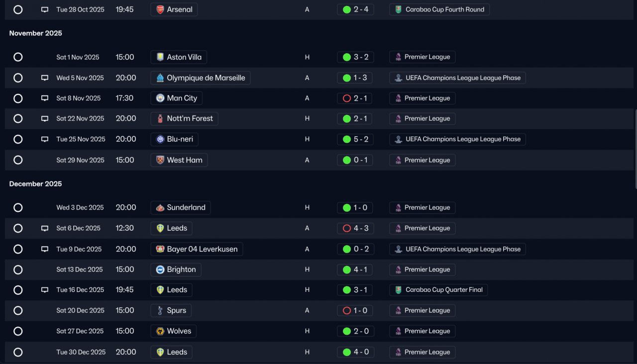Select the radio circle for Spurs fixture
Image resolution: width=637 pixels, height=364 pixels.
pos(18,311)
